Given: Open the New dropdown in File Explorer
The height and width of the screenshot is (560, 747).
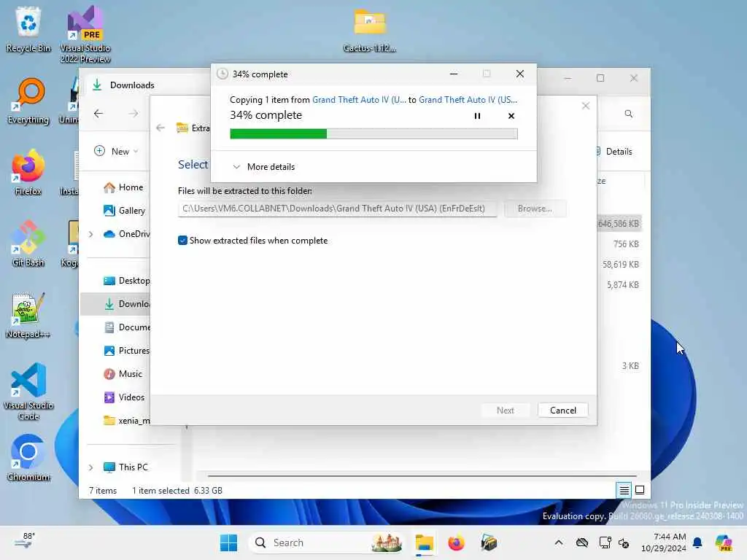Looking at the screenshot, I should [x=116, y=151].
